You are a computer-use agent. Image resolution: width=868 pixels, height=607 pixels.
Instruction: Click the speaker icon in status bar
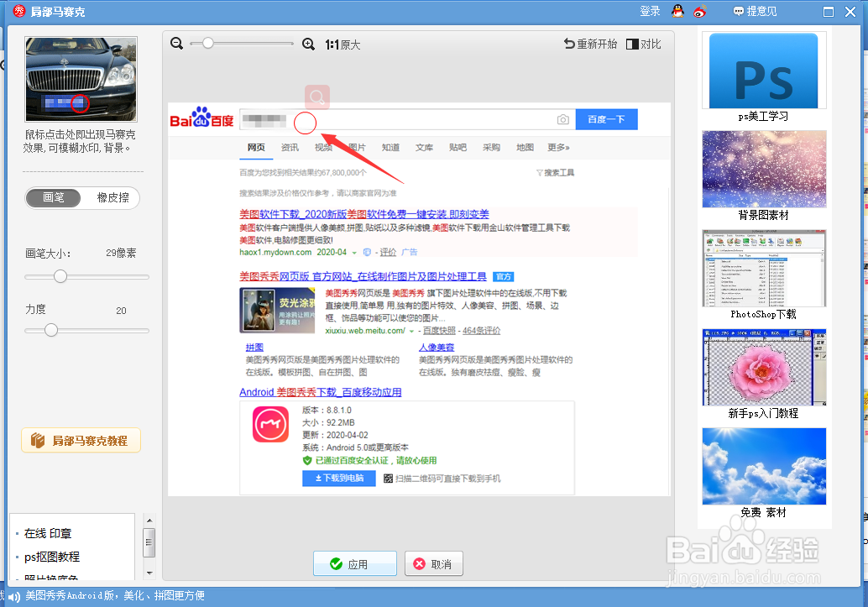coord(14,596)
